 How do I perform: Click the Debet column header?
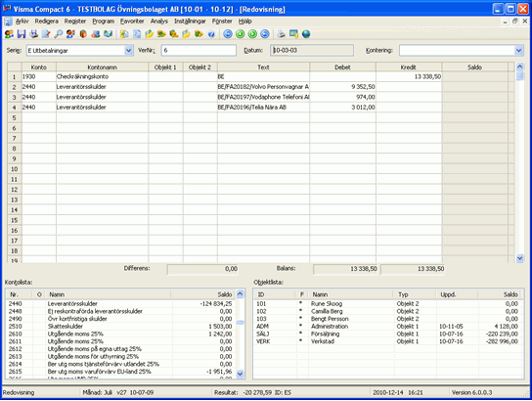coord(342,67)
